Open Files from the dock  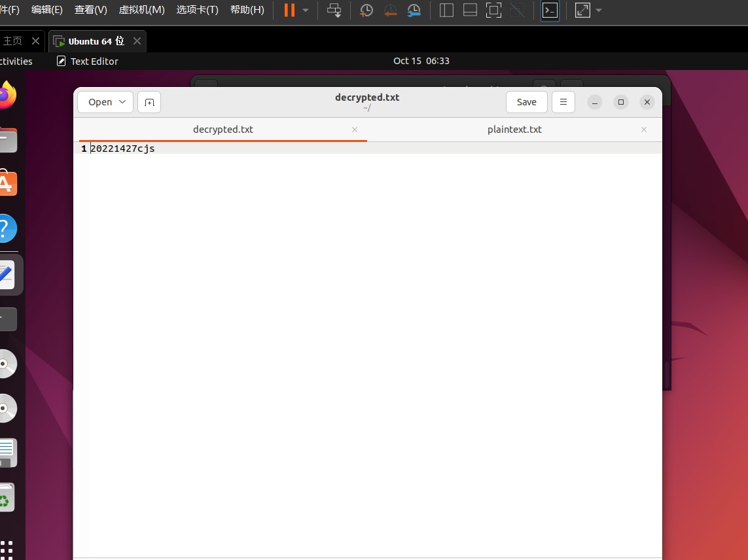pos(8,139)
